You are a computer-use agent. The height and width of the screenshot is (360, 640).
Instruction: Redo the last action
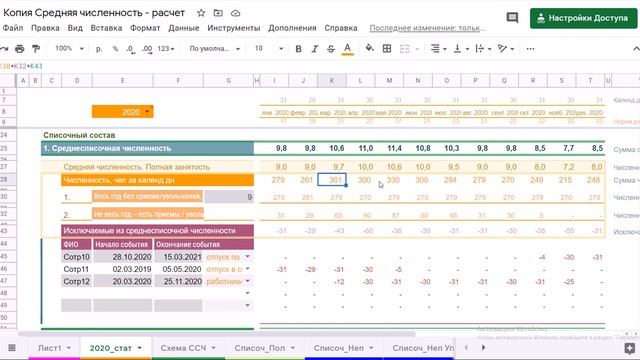tap(4, 49)
